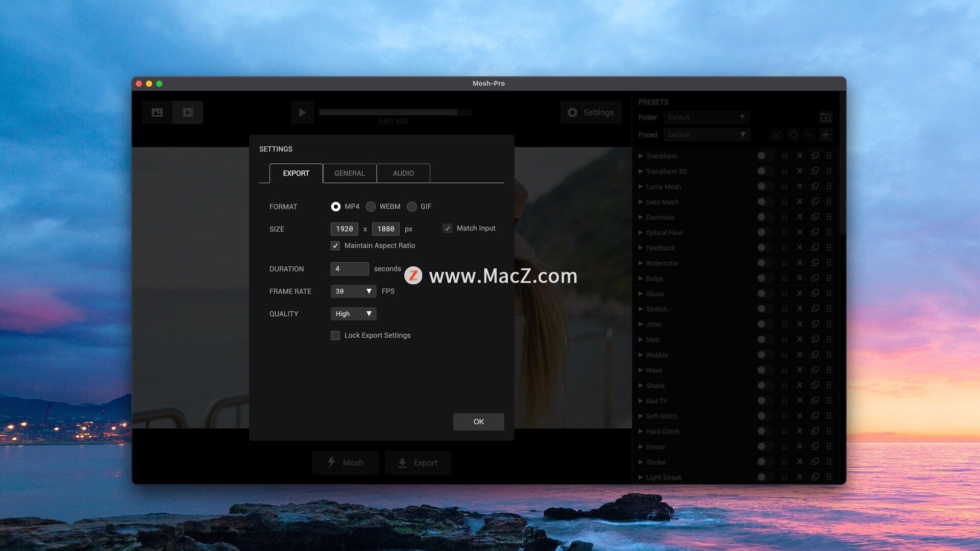Click the video import film icon
980x551 pixels.
188,112
